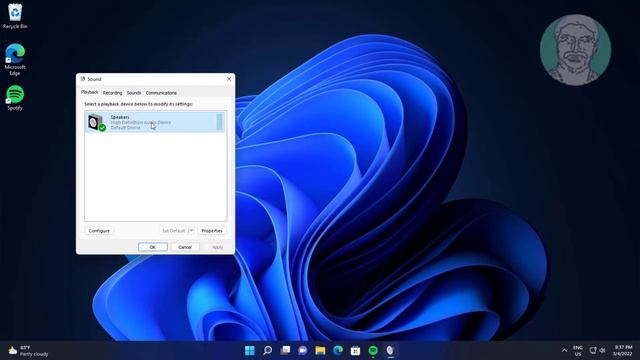Click the round profile picture overlay
Viewport: 640px width, 360px height.
click(x=575, y=50)
